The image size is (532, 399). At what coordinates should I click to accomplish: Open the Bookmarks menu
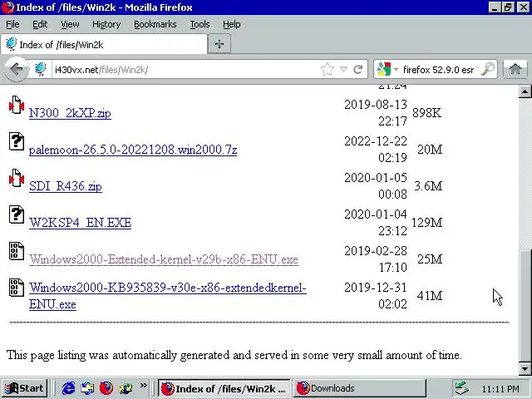pos(155,24)
